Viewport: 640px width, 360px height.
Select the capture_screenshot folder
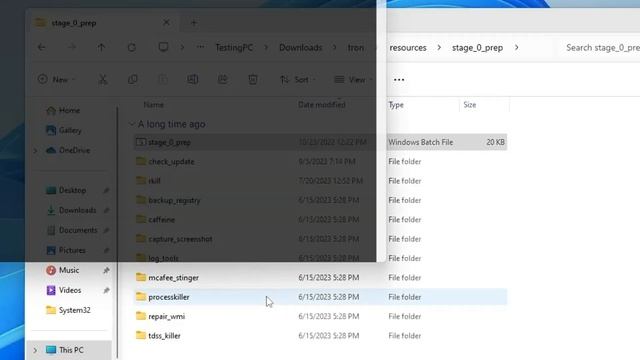pyautogui.click(x=320, y=239)
